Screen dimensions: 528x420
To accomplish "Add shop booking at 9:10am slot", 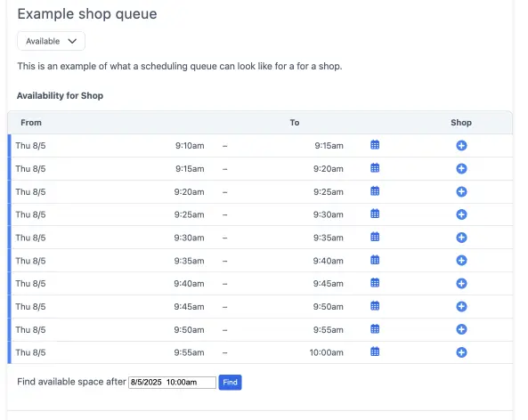I will tap(461, 145).
